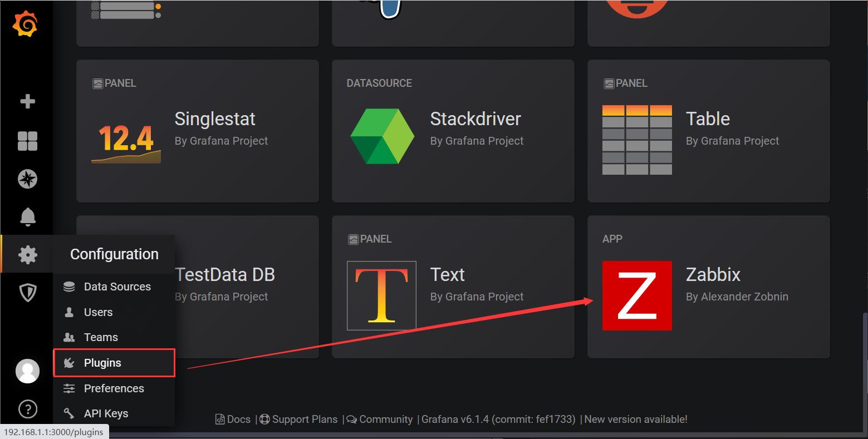Image resolution: width=868 pixels, height=439 pixels.
Task: Click the Text plugin T logo
Action: coord(381,295)
